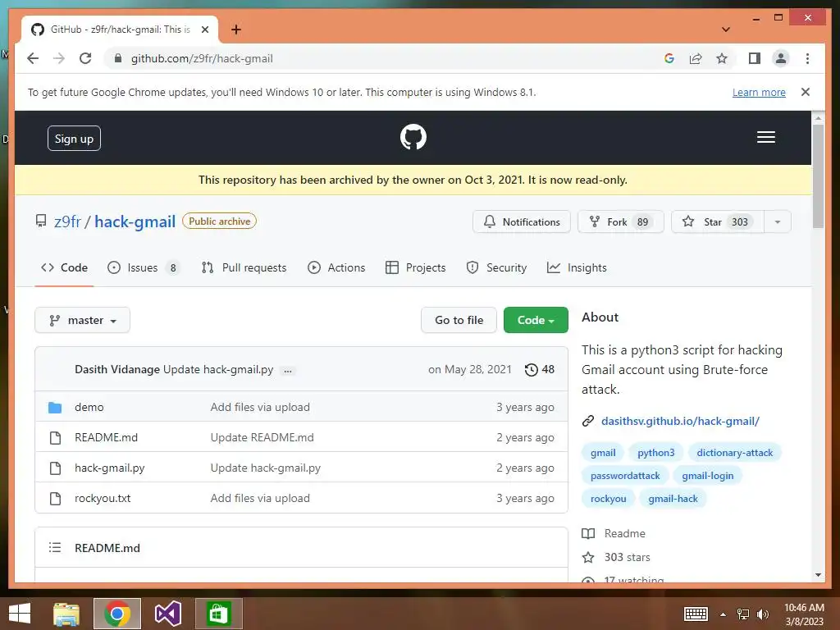Open the z9fr owner link
This screenshot has width=840, height=630.
[67, 221]
